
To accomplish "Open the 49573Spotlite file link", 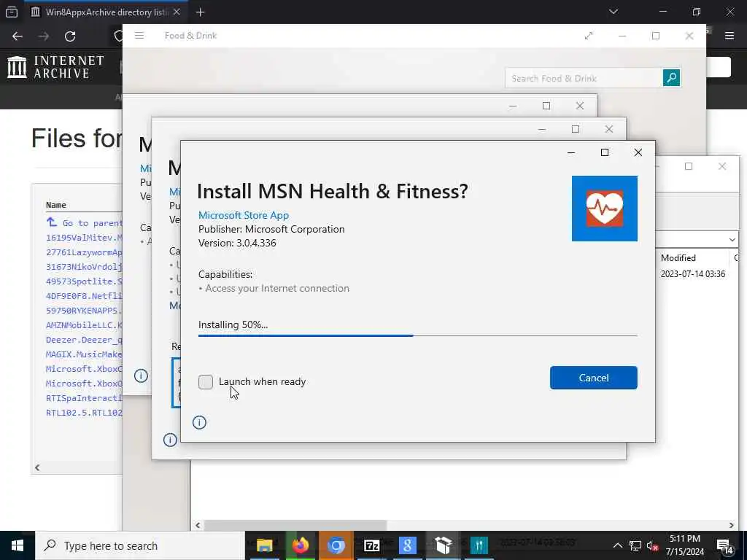I will click(84, 281).
